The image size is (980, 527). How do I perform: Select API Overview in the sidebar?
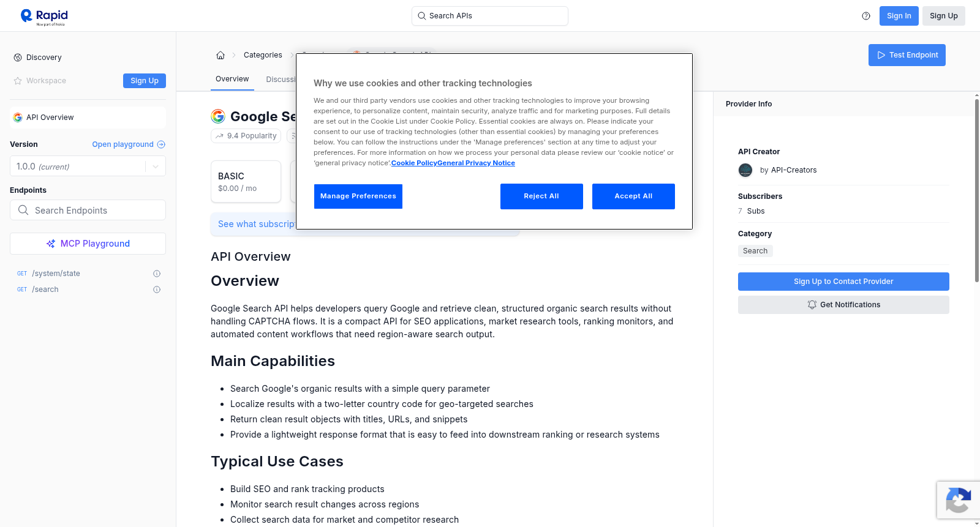pos(88,118)
